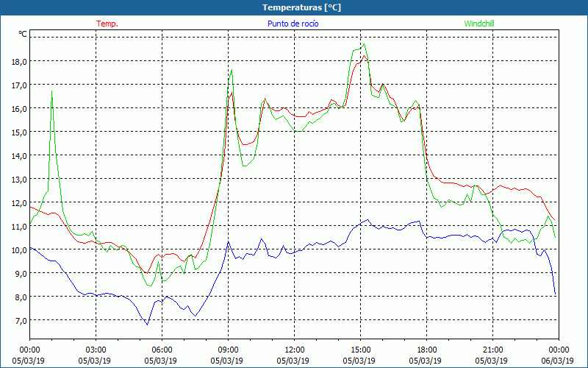Click the 18:00 time axis label
The width and height of the screenshot is (588, 368).
(427, 350)
